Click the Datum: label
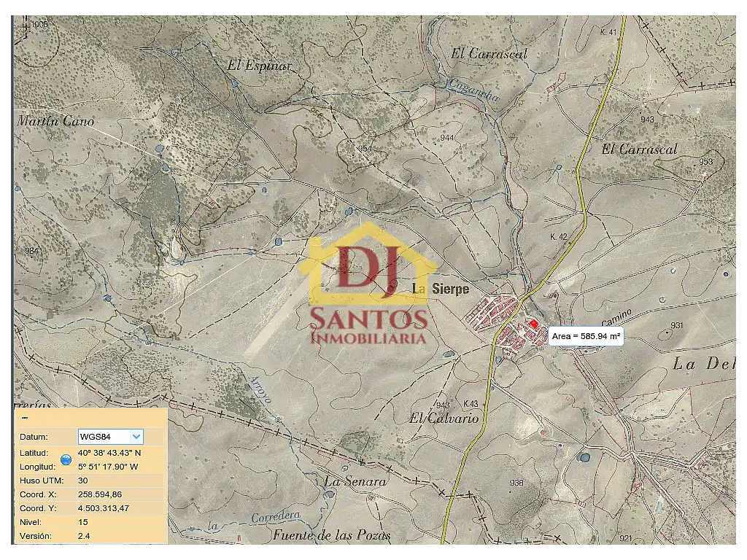The height and width of the screenshot is (560, 747). [x=34, y=437]
